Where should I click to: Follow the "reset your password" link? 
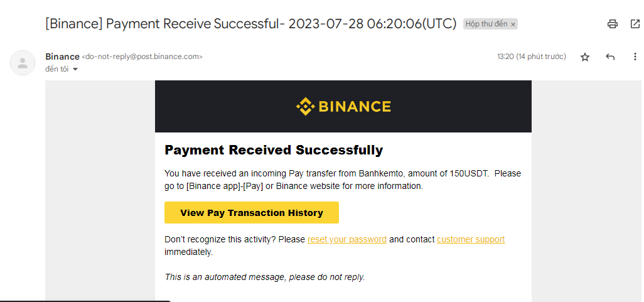pos(346,239)
